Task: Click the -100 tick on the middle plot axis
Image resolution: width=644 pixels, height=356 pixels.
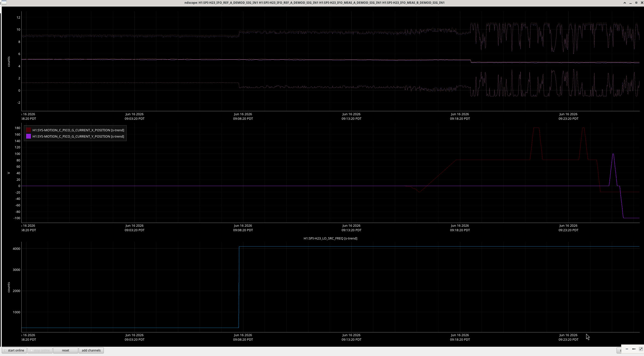Action: pyautogui.click(x=17, y=218)
